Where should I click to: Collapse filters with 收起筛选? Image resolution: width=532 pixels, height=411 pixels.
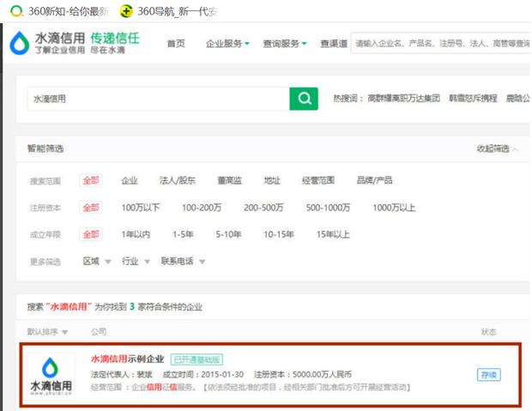(x=497, y=148)
